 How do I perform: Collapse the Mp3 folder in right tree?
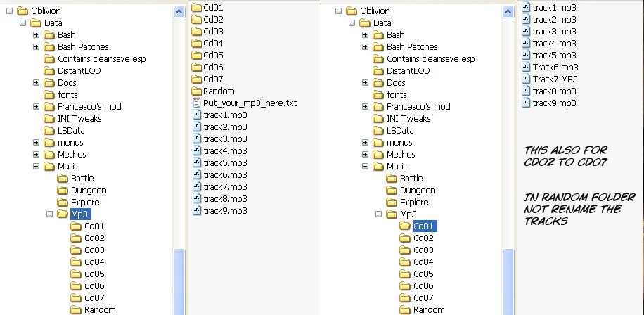[379, 214]
